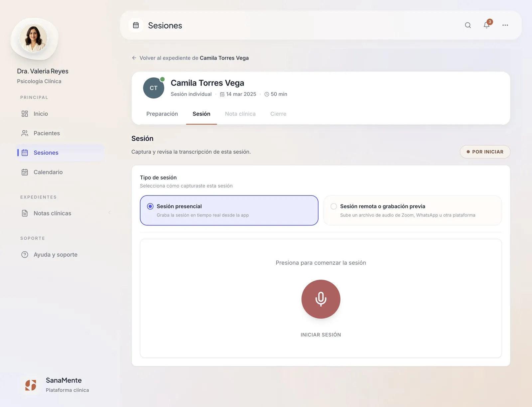The width and height of the screenshot is (532, 407).
Task: Click the SanaMente brand name
Action: (x=64, y=380)
